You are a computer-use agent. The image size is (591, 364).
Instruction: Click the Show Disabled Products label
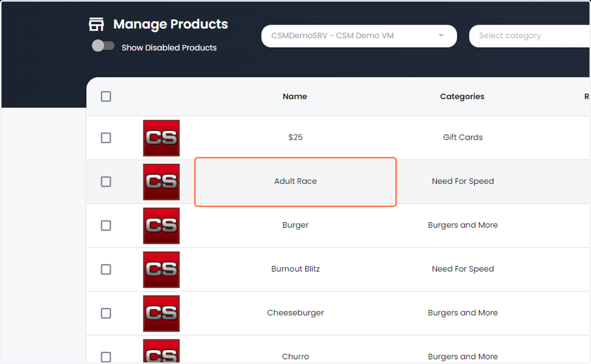coord(169,48)
